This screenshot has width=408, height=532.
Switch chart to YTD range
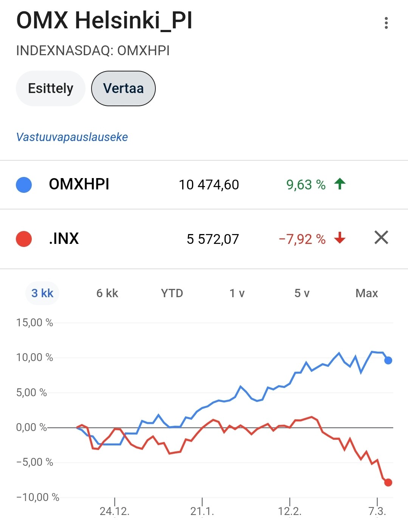[x=172, y=293]
